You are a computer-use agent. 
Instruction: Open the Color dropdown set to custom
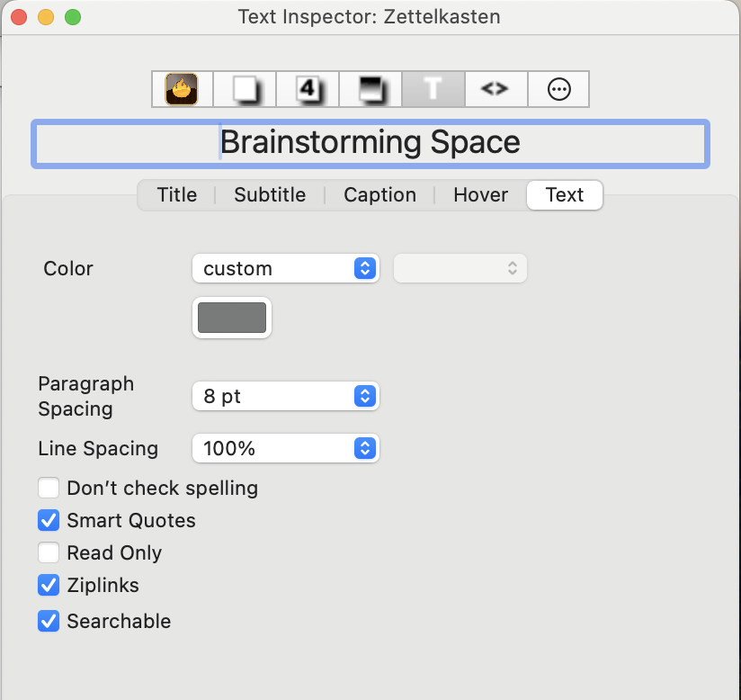[285, 268]
